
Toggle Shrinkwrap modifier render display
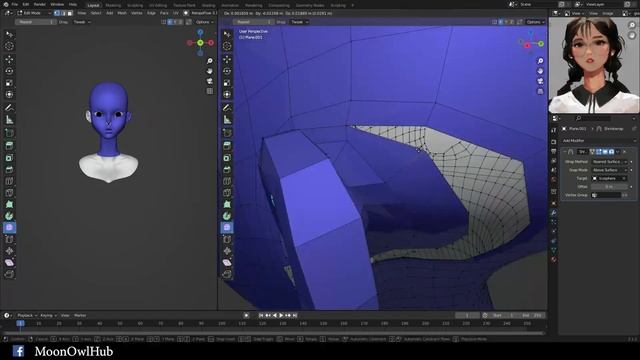(x=611, y=152)
